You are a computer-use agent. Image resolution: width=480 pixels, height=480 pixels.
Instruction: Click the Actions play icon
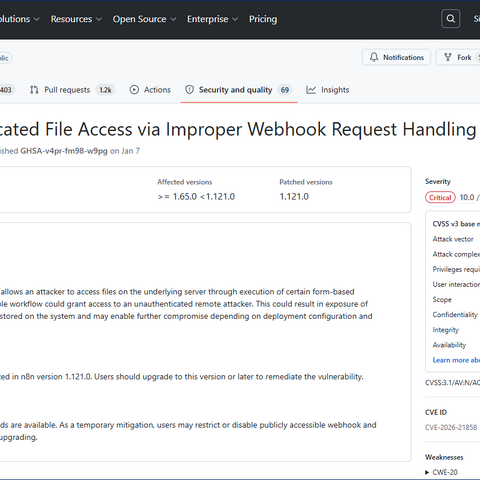[134, 90]
